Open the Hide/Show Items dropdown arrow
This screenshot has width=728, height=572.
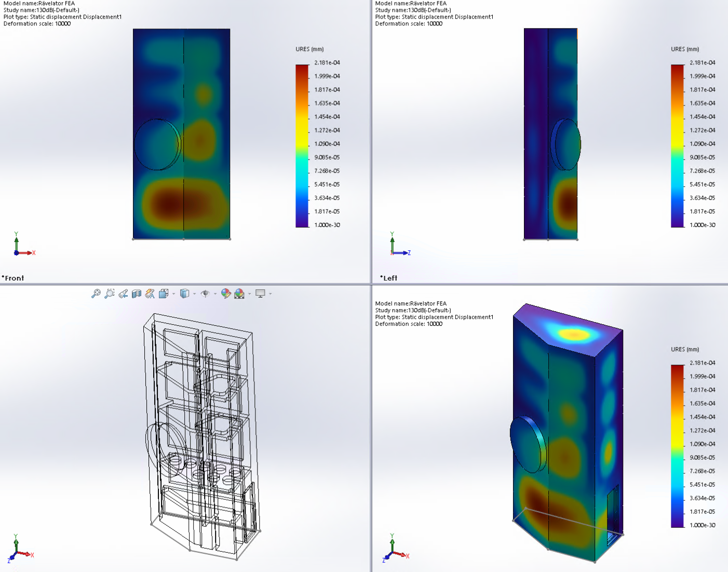click(x=215, y=294)
